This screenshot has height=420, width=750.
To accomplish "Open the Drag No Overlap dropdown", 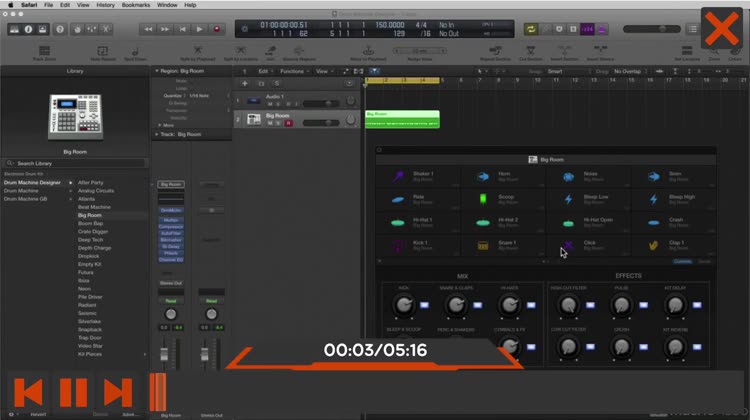I will (628, 71).
